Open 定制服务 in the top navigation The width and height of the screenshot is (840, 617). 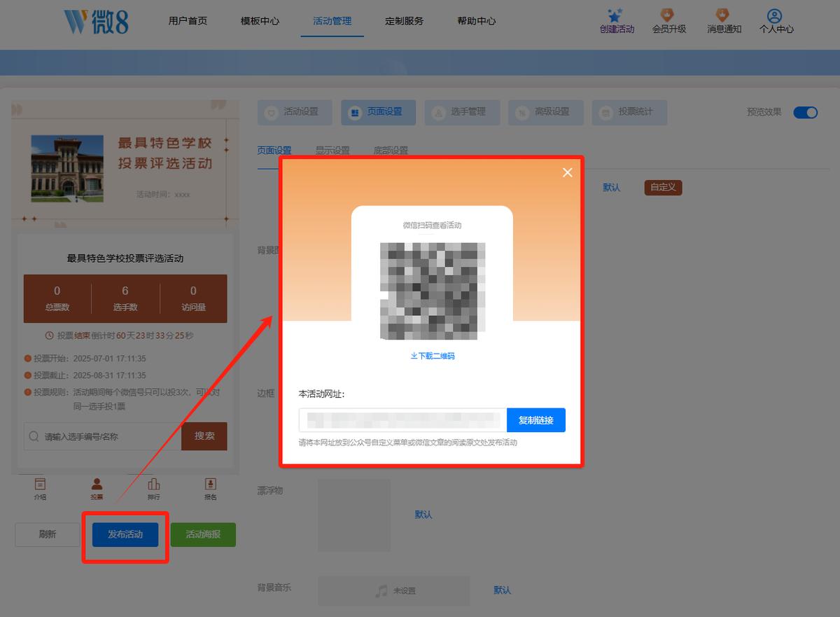click(x=404, y=21)
